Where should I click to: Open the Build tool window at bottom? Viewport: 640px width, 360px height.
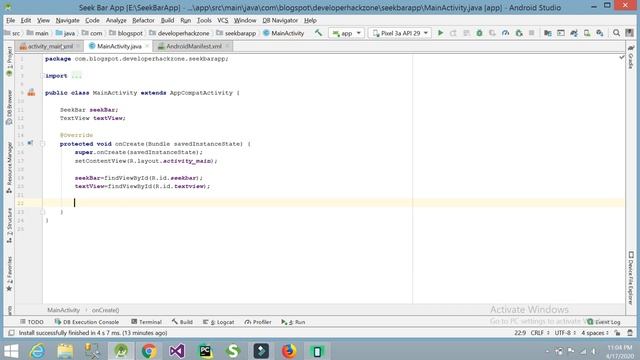182,322
